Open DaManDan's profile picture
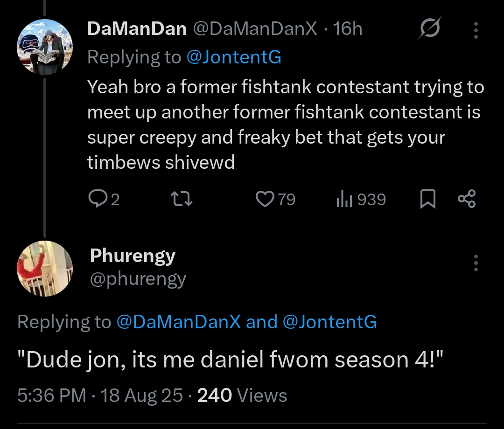504x429 pixels. click(45, 48)
